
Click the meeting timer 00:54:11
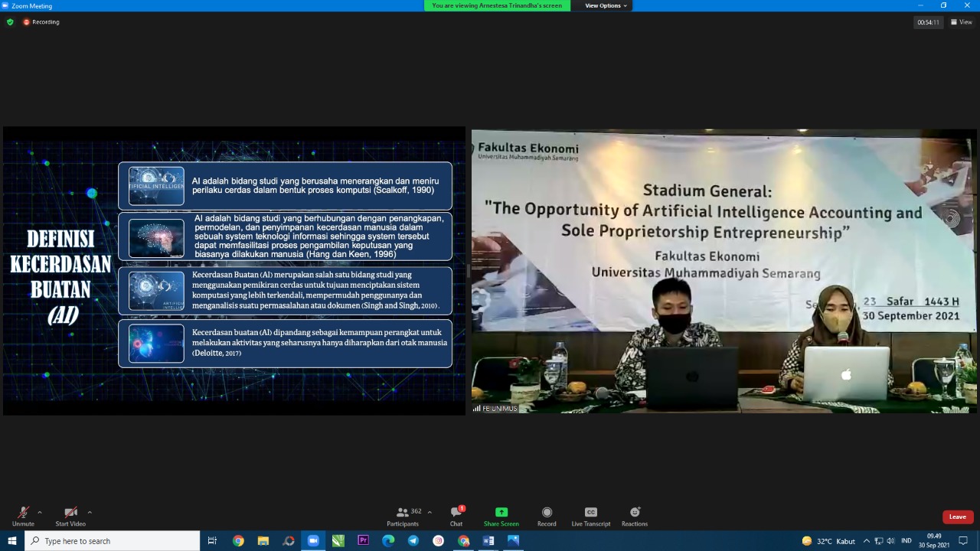pyautogui.click(x=928, y=22)
